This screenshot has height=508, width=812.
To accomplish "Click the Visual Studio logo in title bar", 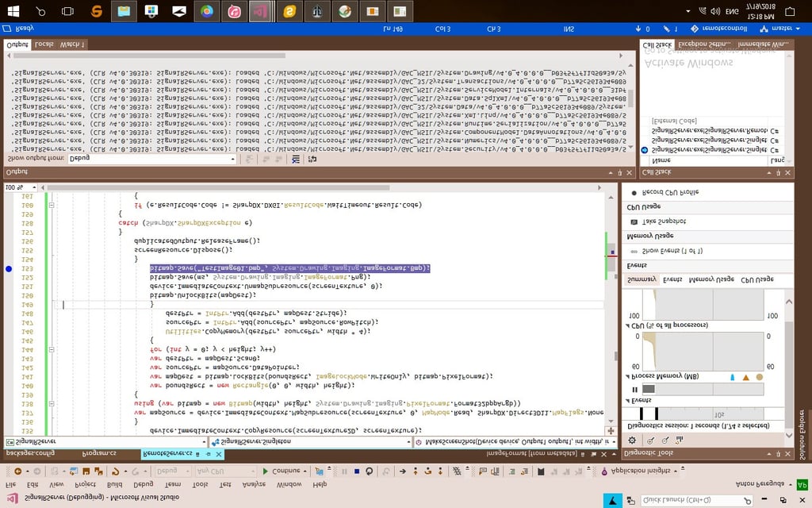I will [x=12, y=498].
